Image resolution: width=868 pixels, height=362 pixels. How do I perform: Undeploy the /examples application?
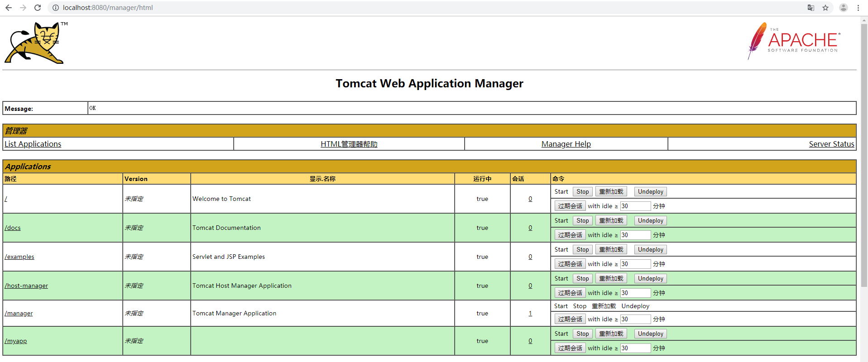pos(651,249)
